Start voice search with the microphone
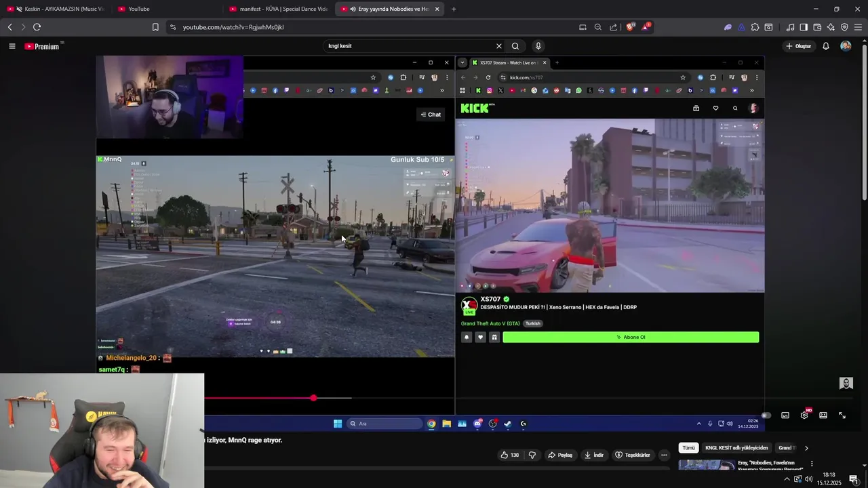The width and height of the screenshot is (868, 488). coord(538,46)
